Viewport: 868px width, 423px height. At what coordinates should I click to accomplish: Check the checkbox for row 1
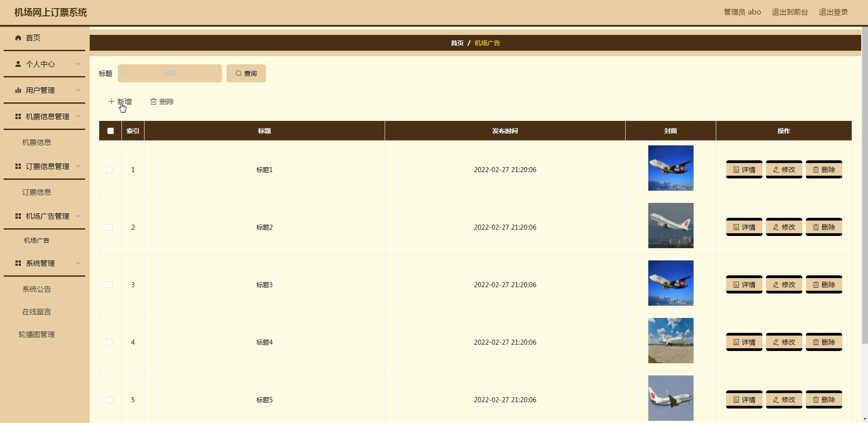pos(110,170)
